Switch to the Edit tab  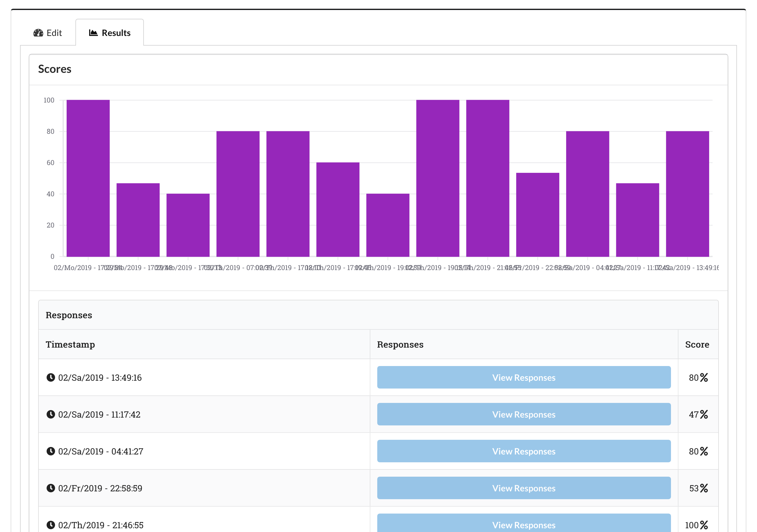[x=48, y=33]
